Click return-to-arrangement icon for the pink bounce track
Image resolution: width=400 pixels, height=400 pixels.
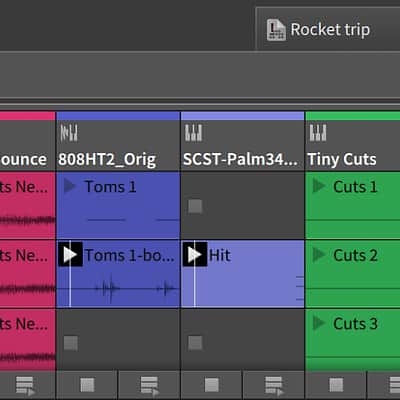(x=25, y=386)
